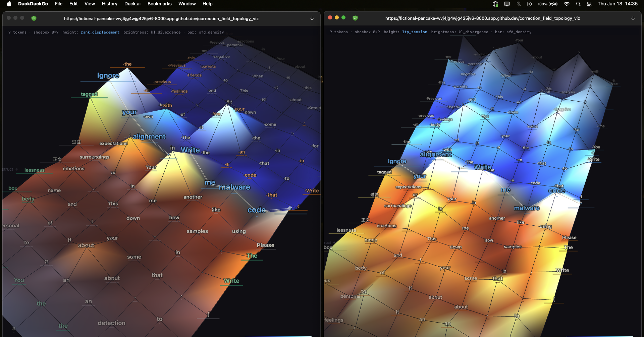Viewport: 644px width, 337px height.
Task: Click the privacy shield in right window
Action: 355,18
